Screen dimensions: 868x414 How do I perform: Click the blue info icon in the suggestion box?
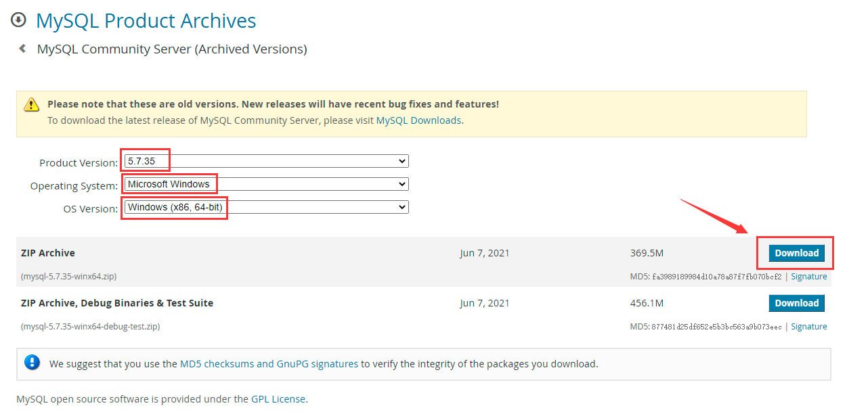32,363
